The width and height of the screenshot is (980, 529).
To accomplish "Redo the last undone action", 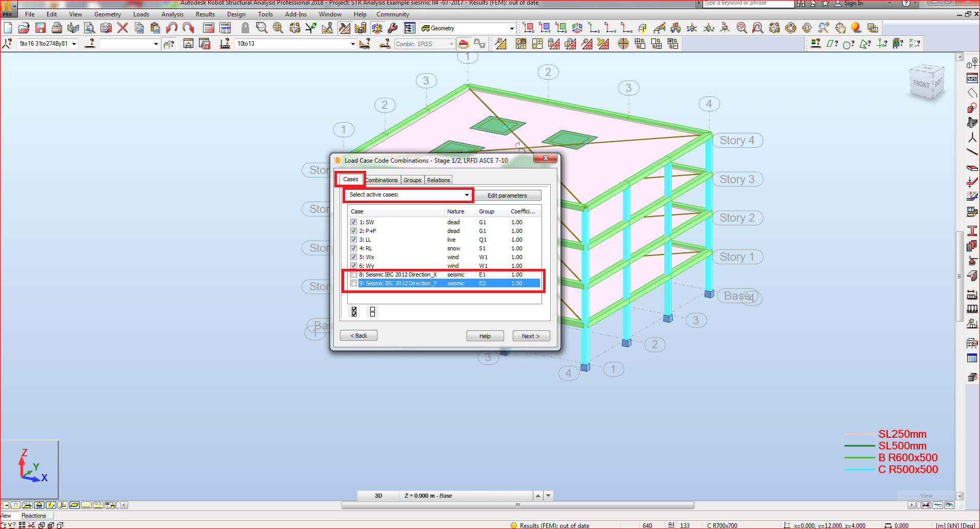I will point(188,28).
